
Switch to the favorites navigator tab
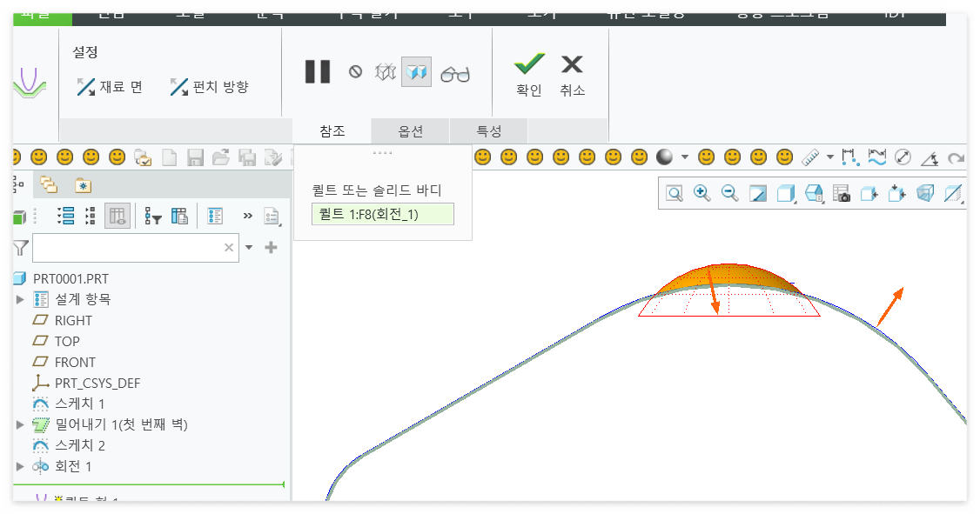[x=84, y=185]
